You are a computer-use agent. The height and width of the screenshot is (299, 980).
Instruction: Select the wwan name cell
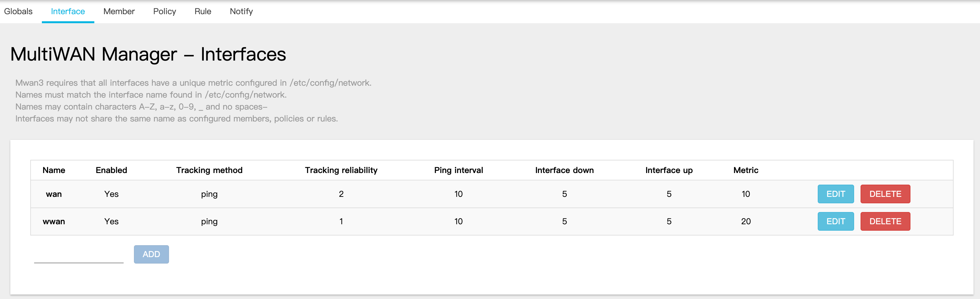(x=54, y=221)
